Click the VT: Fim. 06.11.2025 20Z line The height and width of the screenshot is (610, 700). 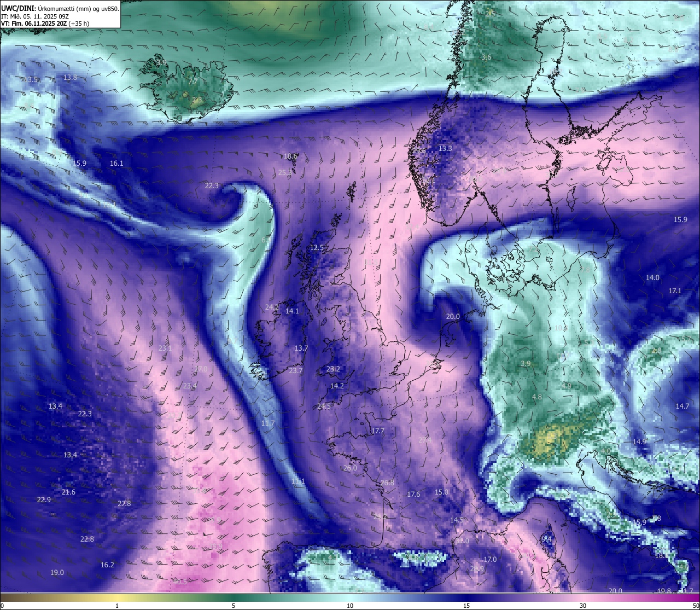(x=45, y=24)
